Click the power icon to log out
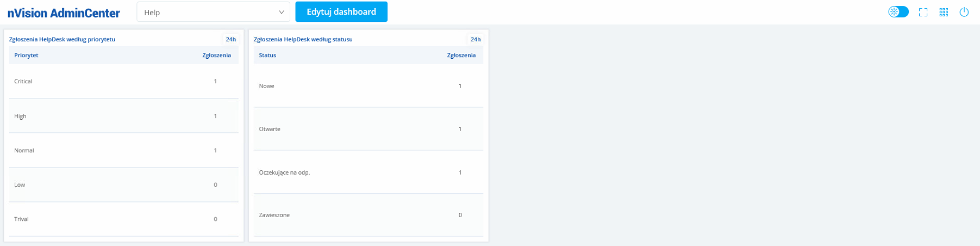 click(x=964, y=12)
